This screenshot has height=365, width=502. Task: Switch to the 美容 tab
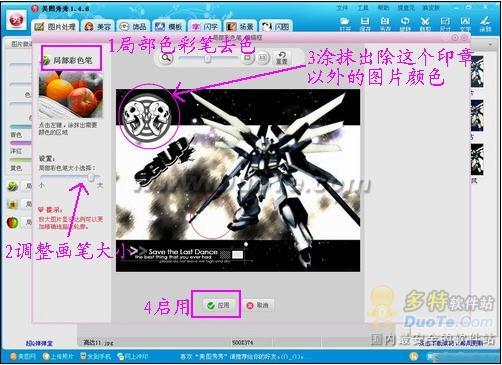click(98, 26)
